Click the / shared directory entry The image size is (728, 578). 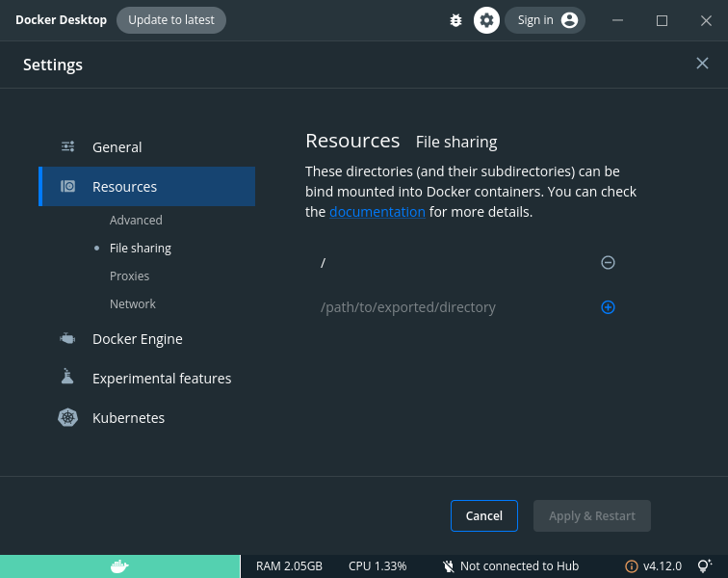click(x=324, y=263)
